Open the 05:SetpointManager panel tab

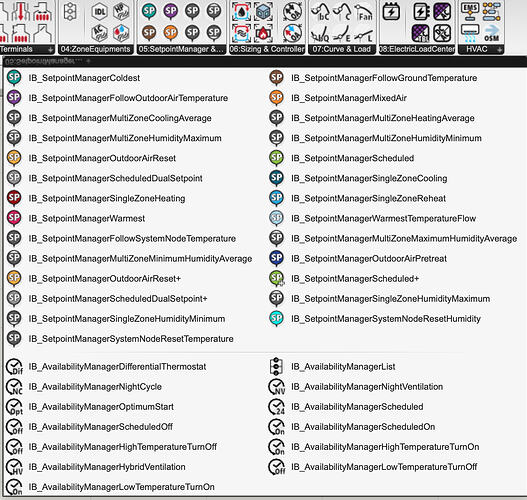tap(181, 49)
